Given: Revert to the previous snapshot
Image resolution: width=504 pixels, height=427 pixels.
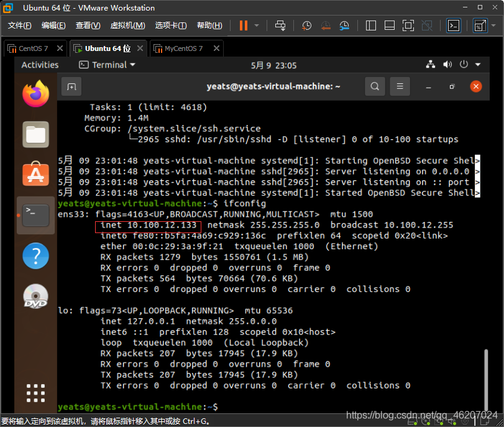Looking at the screenshot, I should click(326, 25).
